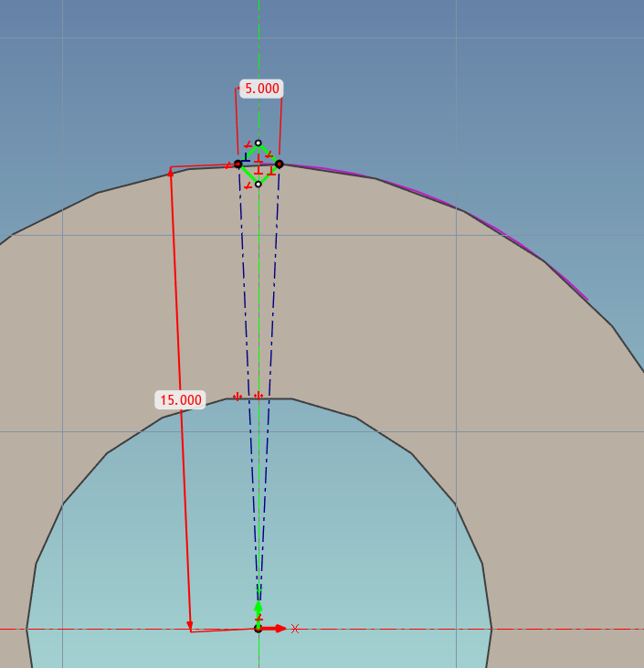
Task: Click the red X axis arrow
Action: coord(275,629)
